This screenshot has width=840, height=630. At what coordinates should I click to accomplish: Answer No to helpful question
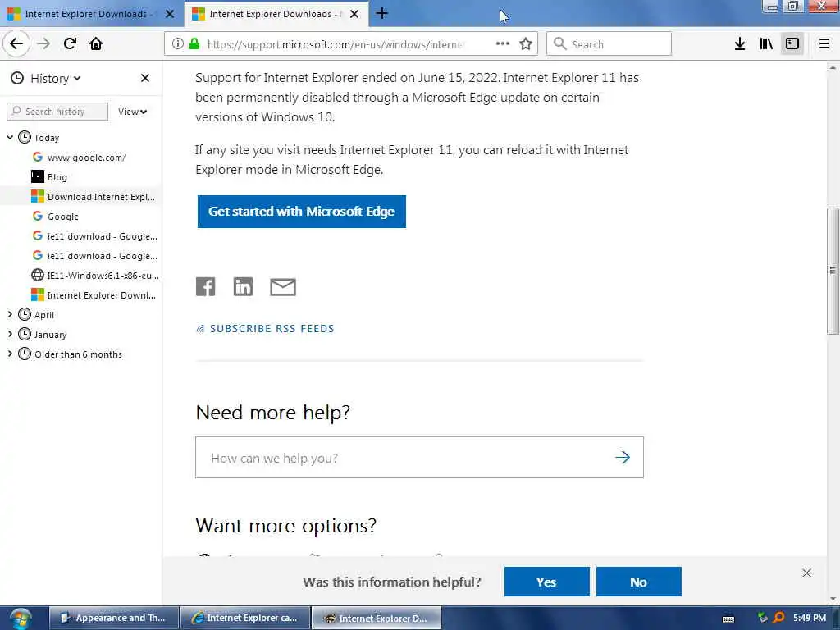pyautogui.click(x=638, y=582)
